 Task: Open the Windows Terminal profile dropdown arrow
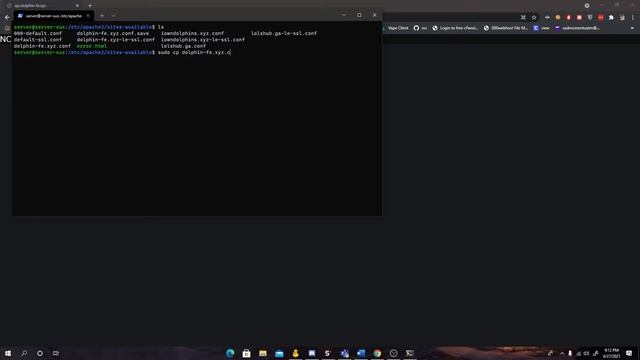click(x=113, y=16)
